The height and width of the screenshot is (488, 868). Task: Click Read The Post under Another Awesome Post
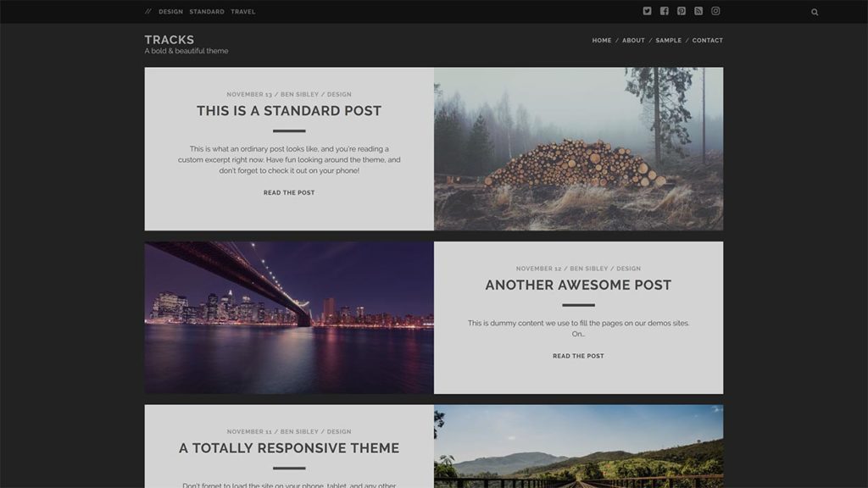(578, 357)
